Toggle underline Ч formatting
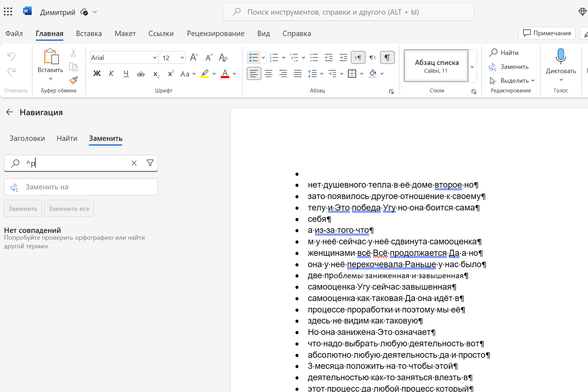 point(126,73)
